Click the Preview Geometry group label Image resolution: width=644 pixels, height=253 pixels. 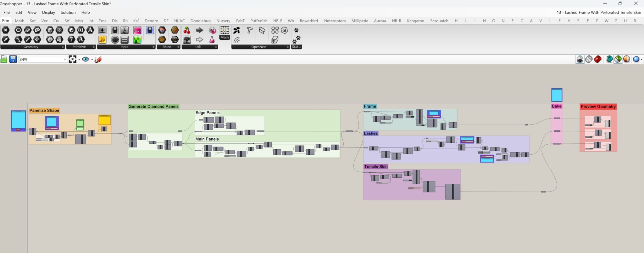pyautogui.click(x=598, y=106)
